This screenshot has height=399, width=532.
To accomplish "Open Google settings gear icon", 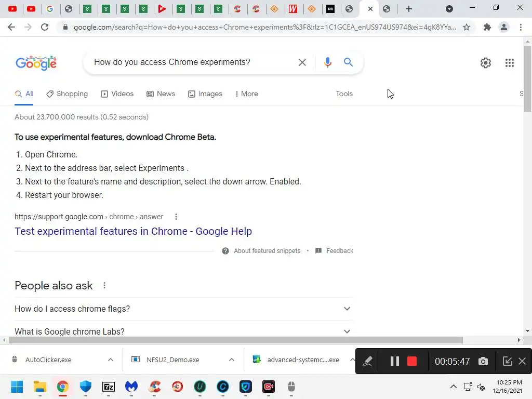I will 486,63.
